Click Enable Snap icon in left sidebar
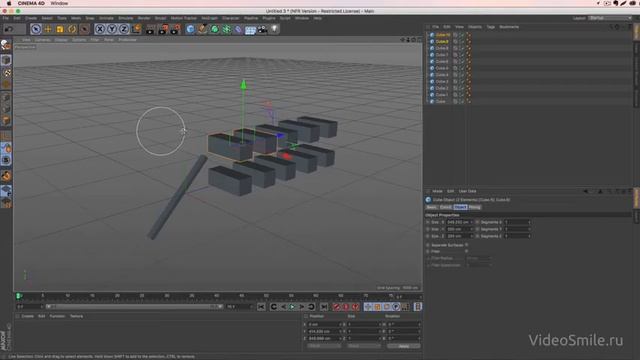The width and height of the screenshot is (640, 360). tap(6, 176)
